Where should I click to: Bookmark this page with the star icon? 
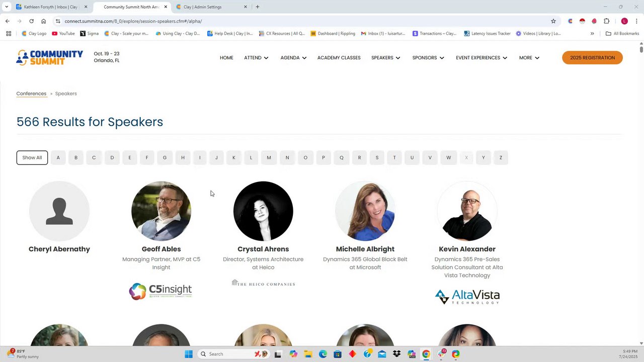tap(553, 21)
